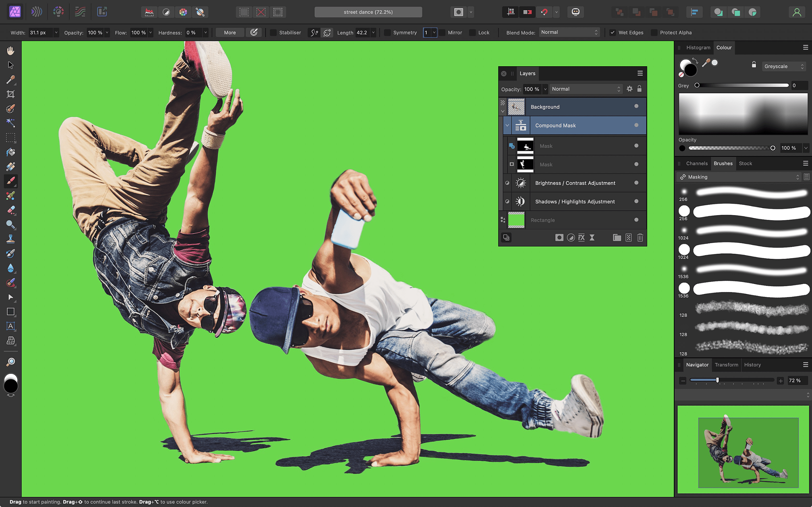Open the Blend Mode dropdown
Screen dimensions: 812x507
(x=569, y=32)
